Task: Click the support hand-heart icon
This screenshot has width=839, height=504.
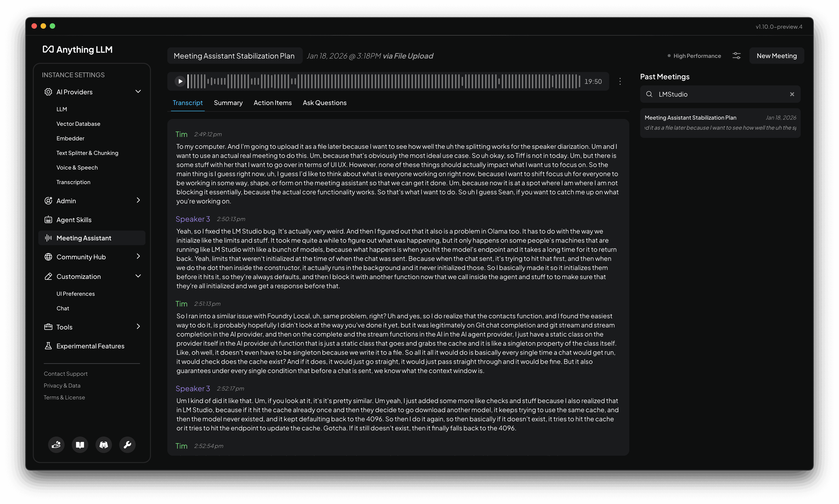Action: click(56, 445)
